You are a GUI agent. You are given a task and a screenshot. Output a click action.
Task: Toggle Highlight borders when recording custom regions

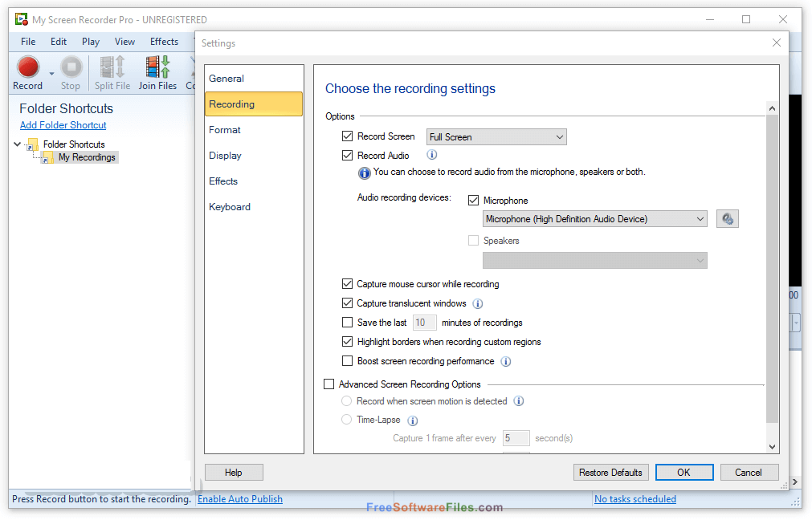[347, 342]
